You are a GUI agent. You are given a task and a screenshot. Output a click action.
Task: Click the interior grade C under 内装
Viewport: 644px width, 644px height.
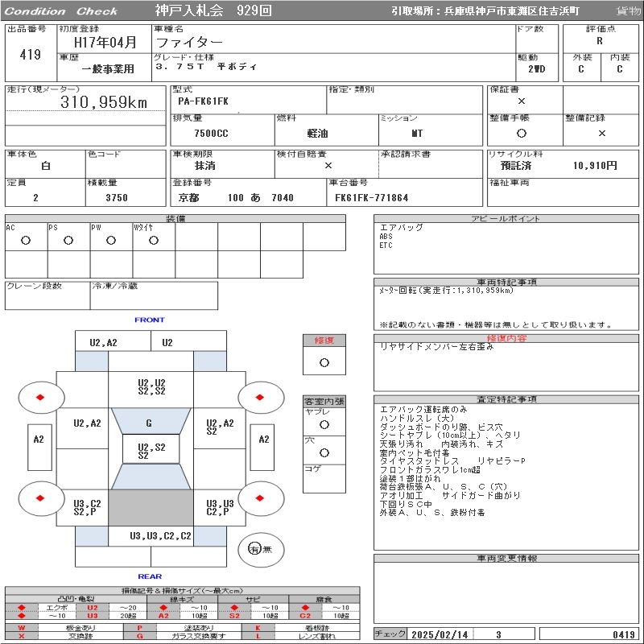pyautogui.click(x=620, y=69)
